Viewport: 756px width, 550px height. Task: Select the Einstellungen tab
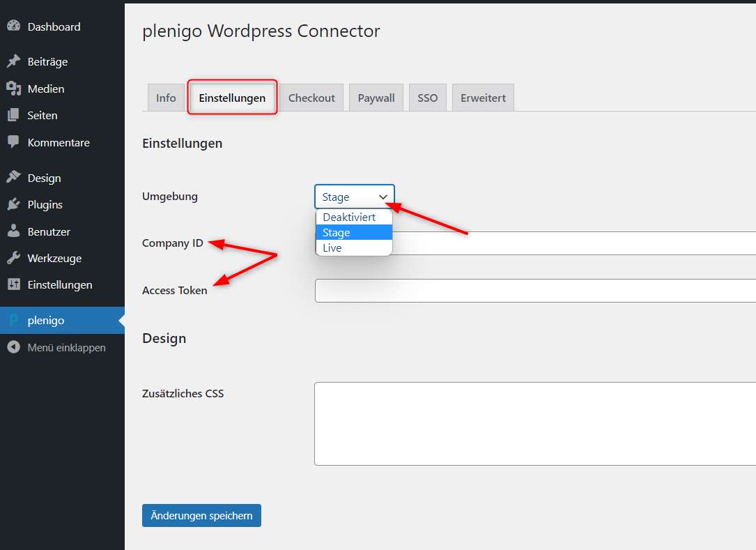232,98
